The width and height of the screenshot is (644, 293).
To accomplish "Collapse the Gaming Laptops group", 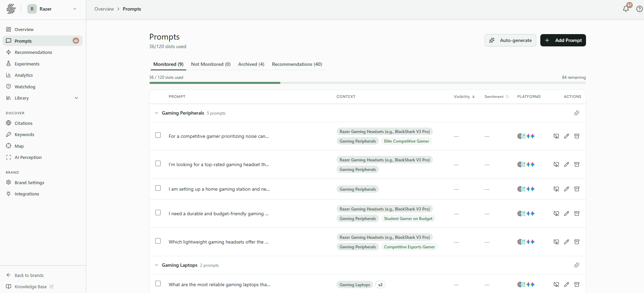I will (x=157, y=265).
